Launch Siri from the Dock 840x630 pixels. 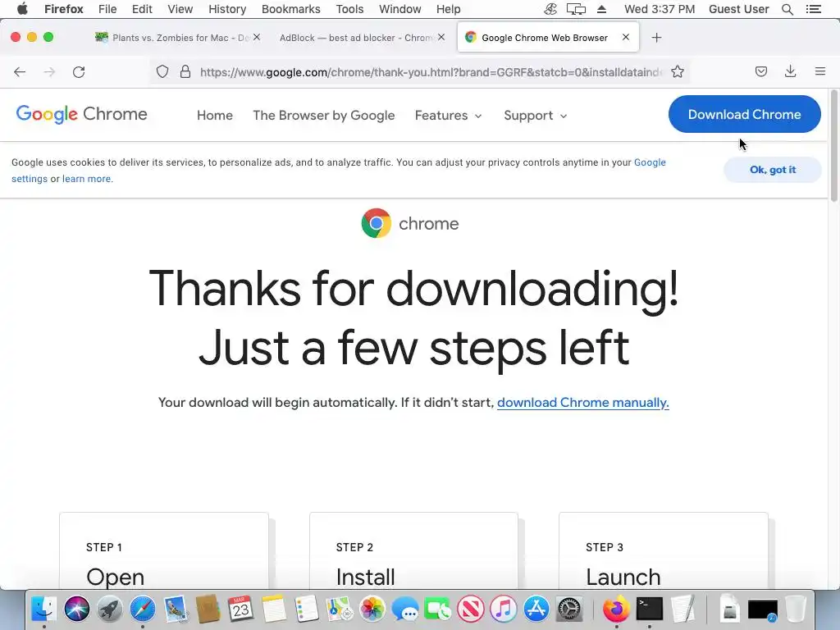coord(76,609)
